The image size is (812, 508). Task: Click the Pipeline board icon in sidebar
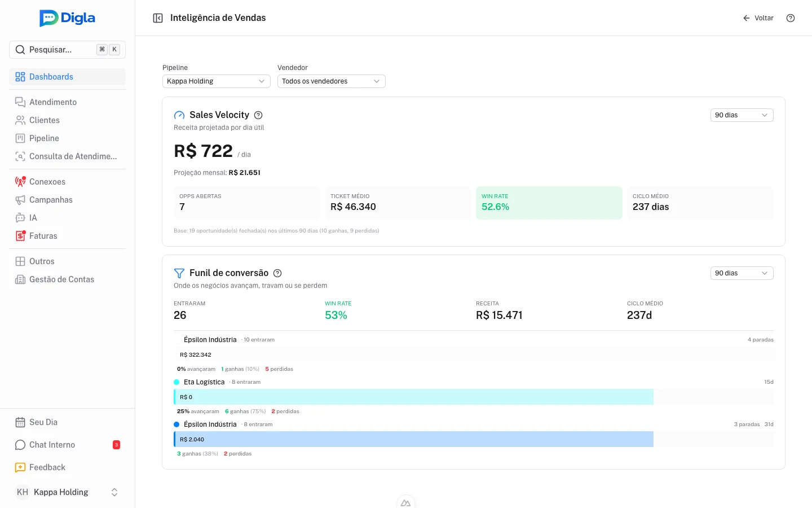coord(20,138)
